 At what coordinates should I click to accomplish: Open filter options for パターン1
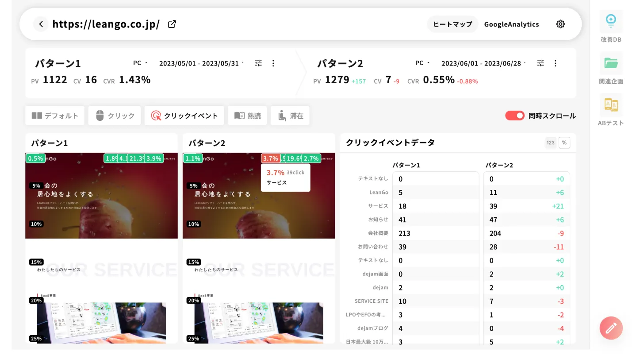(x=258, y=63)
